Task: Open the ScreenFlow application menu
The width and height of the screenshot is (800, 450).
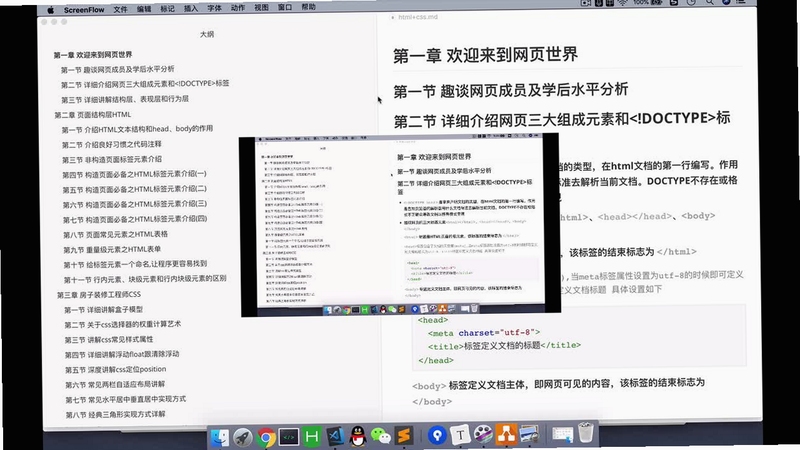Action: 84,10
